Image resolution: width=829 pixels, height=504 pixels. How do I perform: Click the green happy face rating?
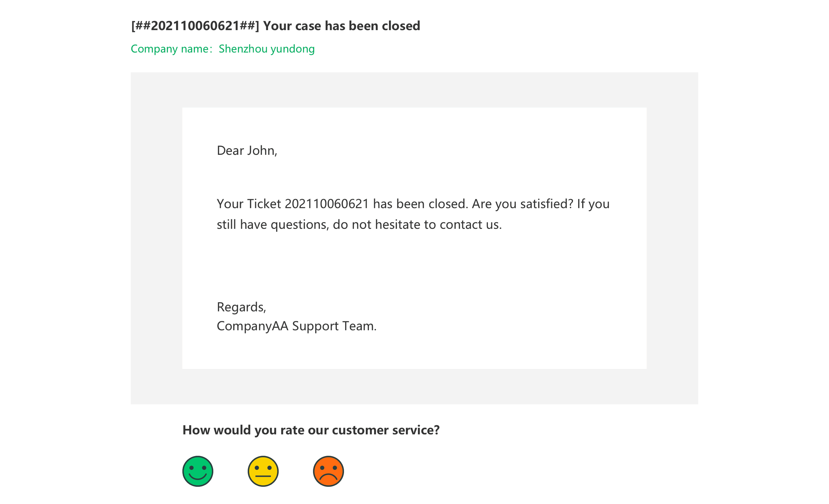pos(198,471)
